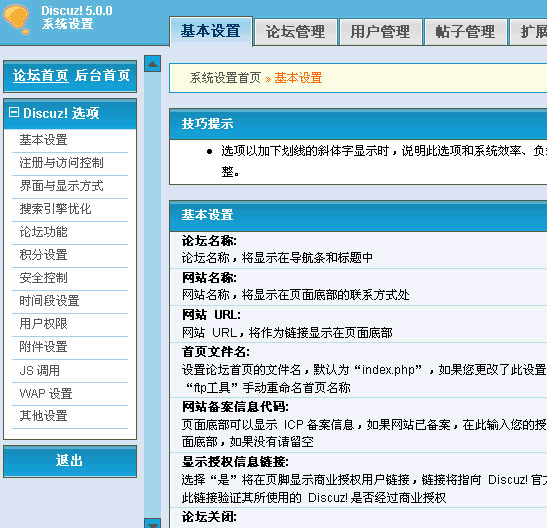Screen dimensions: 547x528
Task: Collapse the Discuz! 选项 section
Action: coord(14,112)
